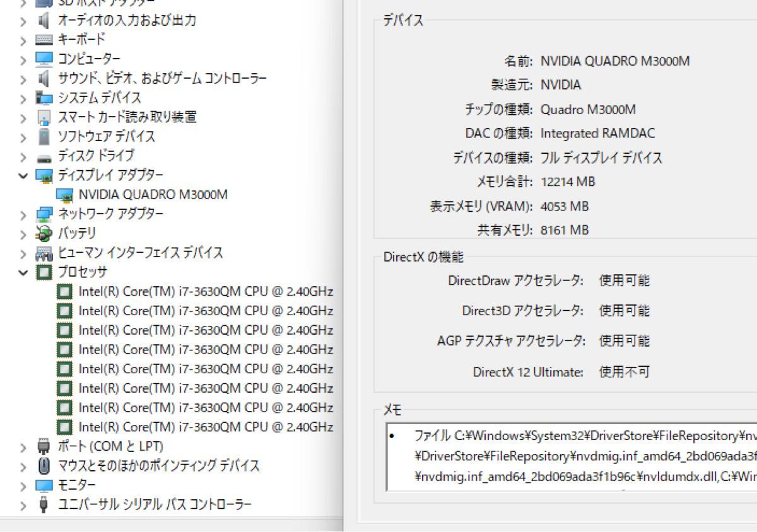This screenshot has height=532, width=757.
Task: Click the 共有メモリ value 8161 MB
Action: tap(565, 230)
